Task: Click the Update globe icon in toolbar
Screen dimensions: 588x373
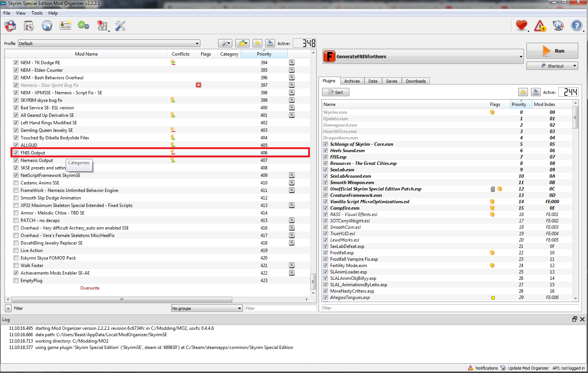Action: pyautogui.click(x=558, y=26)
